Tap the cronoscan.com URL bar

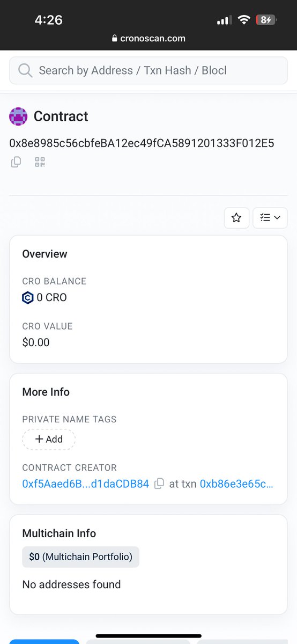[x=148, y=39]
